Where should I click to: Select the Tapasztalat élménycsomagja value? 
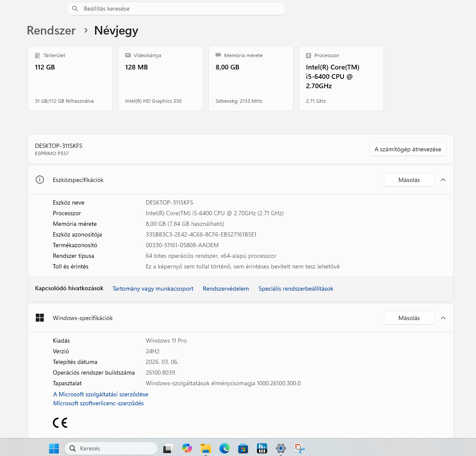223,383
